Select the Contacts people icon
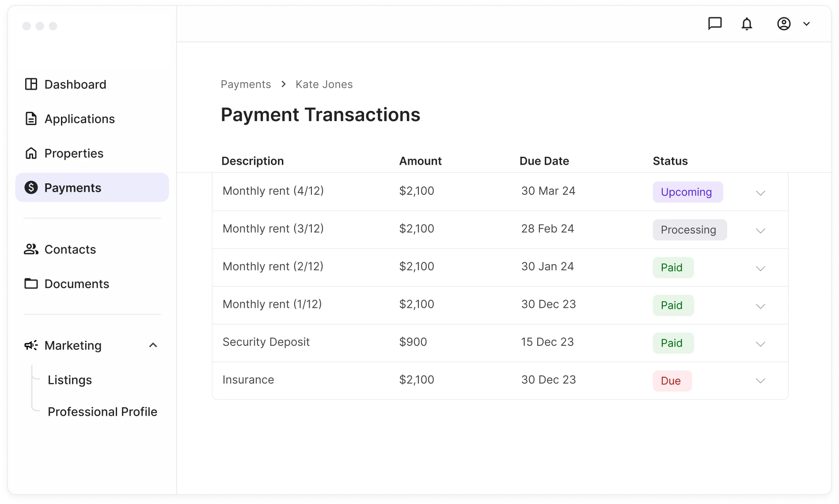 click(x=30, y=249)
